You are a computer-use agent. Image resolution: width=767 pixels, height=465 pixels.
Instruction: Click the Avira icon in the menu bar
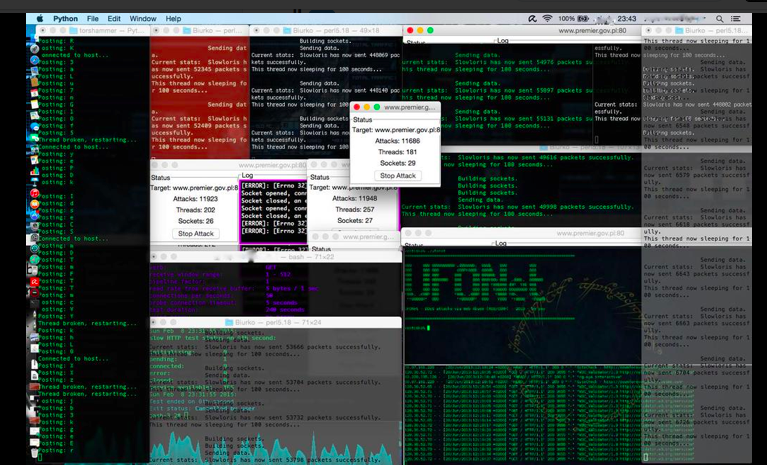pos(532,19)
